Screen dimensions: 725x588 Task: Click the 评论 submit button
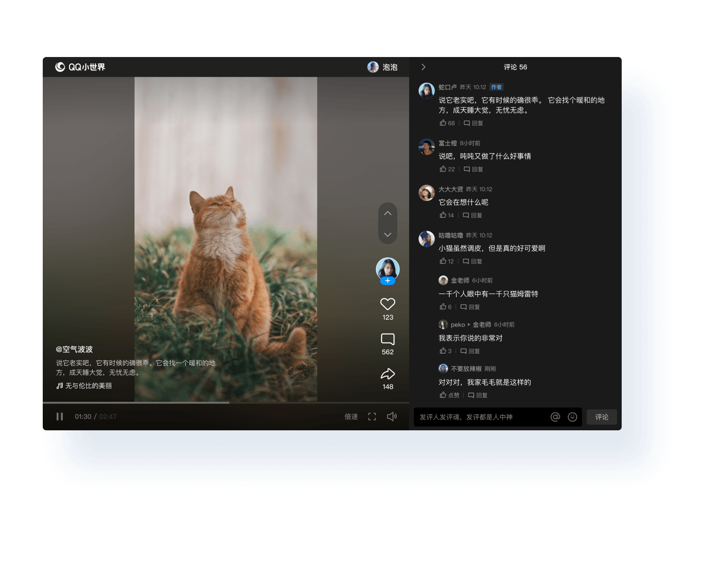coord(602,417)
